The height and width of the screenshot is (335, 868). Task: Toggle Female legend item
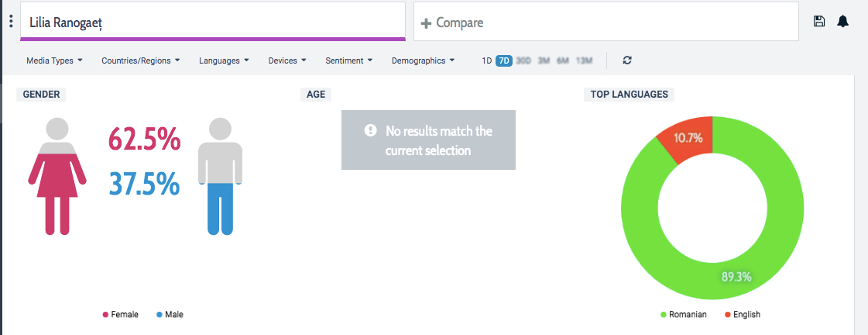pyautogui.click(x=121, y=315)
